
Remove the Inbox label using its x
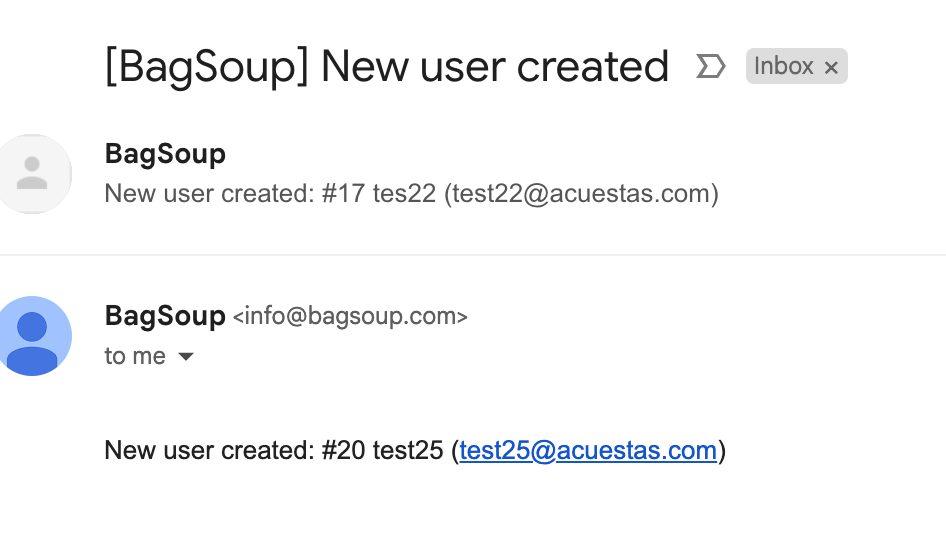tap(831, 68)
